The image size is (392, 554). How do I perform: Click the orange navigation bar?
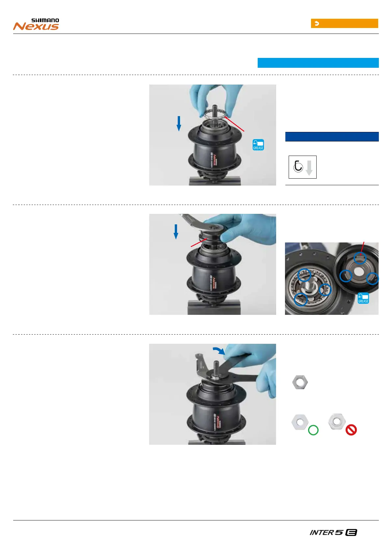345,23
